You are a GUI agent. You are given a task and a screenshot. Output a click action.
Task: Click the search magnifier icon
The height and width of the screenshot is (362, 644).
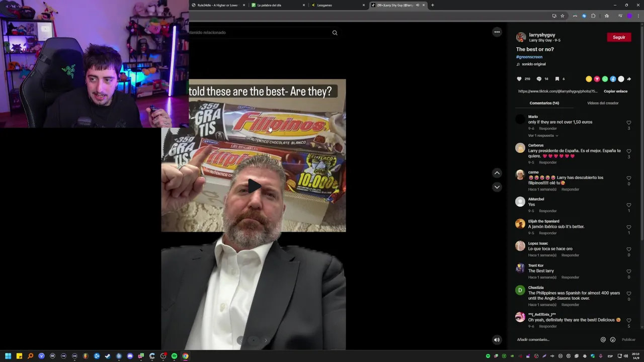click(x=335, y=33)
